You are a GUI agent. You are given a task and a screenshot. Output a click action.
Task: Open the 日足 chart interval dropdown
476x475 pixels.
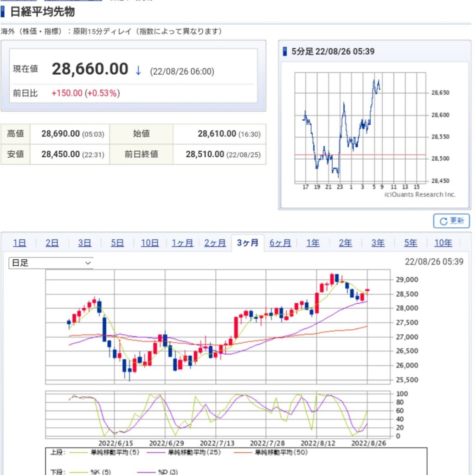[51, 263]
